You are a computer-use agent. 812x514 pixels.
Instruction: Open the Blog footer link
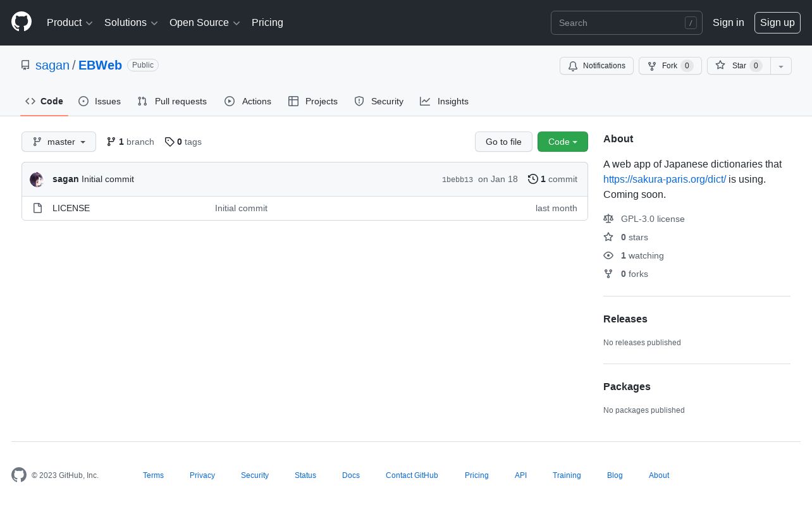pos(615,475)
